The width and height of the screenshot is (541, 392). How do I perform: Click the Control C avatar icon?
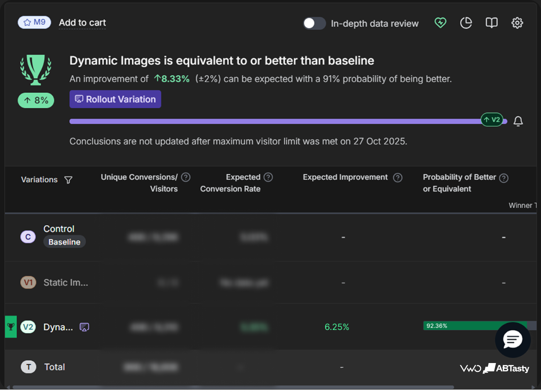[x=28, y=237]
